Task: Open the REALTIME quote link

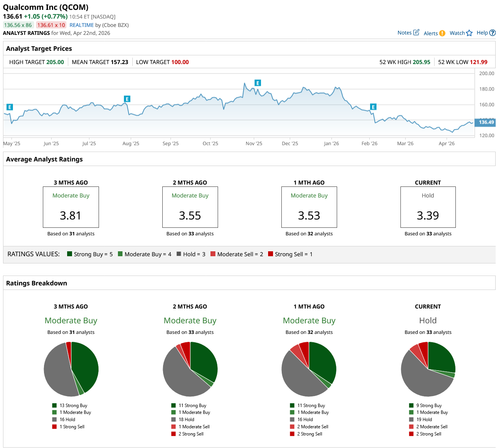Action: pyautogui.click(x=82, y=25)
